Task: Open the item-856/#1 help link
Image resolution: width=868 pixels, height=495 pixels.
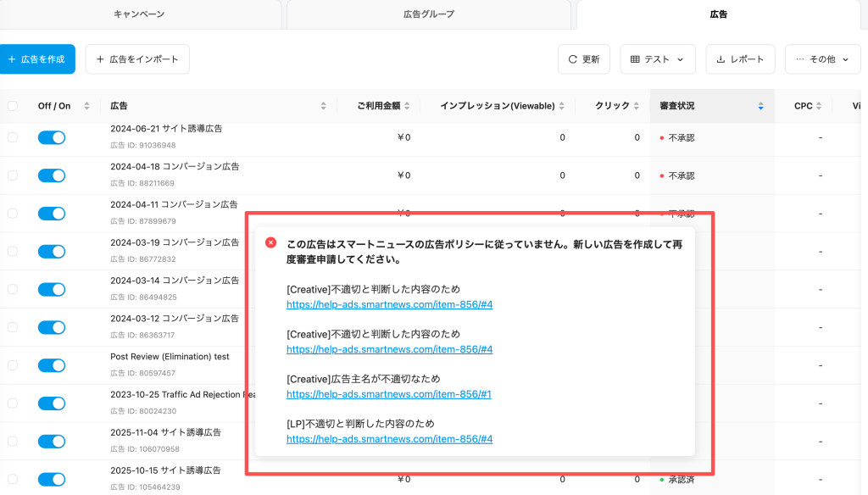Action: pyautogui.click(x=389, y=394)
